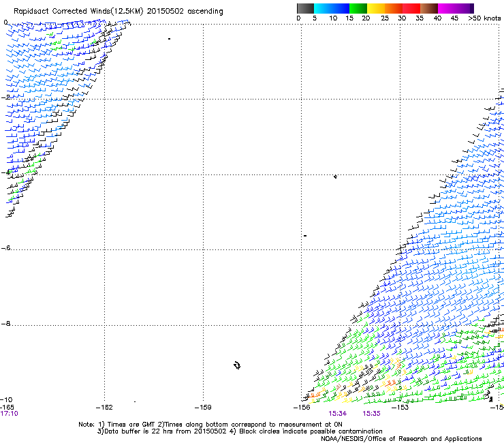Screen dimensions: 504x443
Task: Click the "Times are GMT" note line
Action: [x=210, y=425]
